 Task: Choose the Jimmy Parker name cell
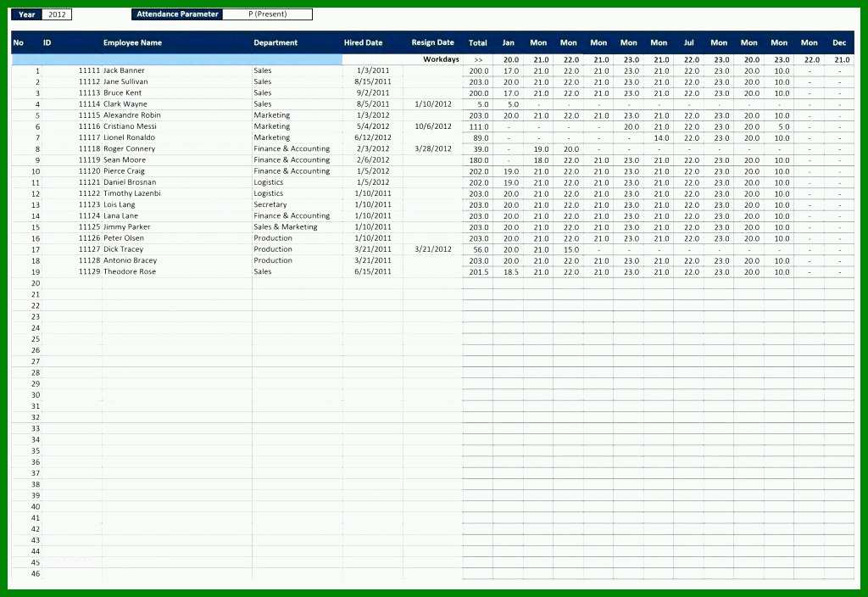tap(126, 227)
